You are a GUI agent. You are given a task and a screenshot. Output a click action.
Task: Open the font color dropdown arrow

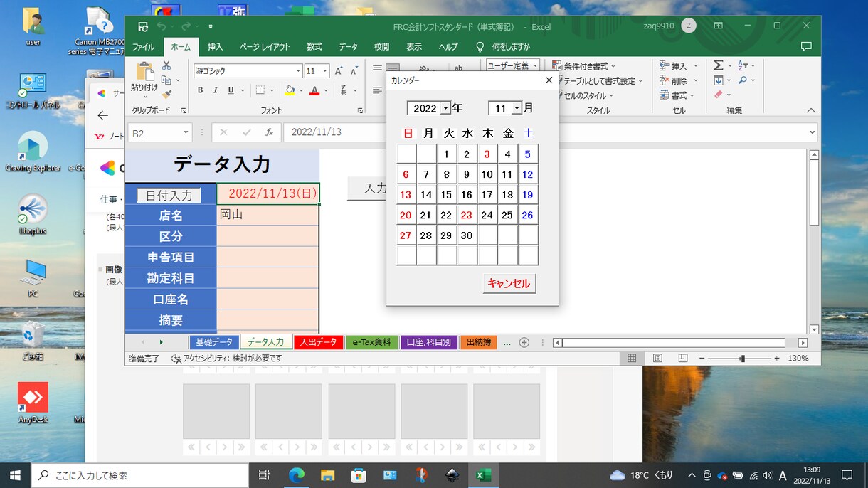click(x=324, y=90)
